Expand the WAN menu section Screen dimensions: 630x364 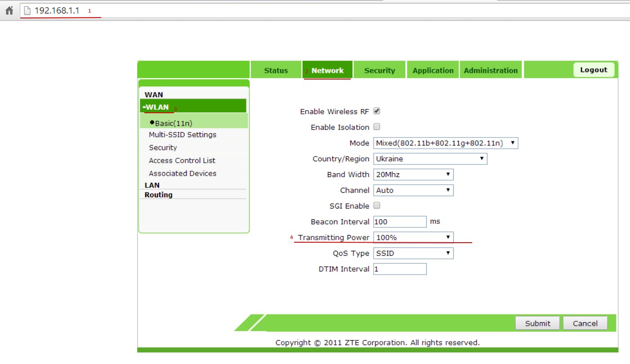154,95
